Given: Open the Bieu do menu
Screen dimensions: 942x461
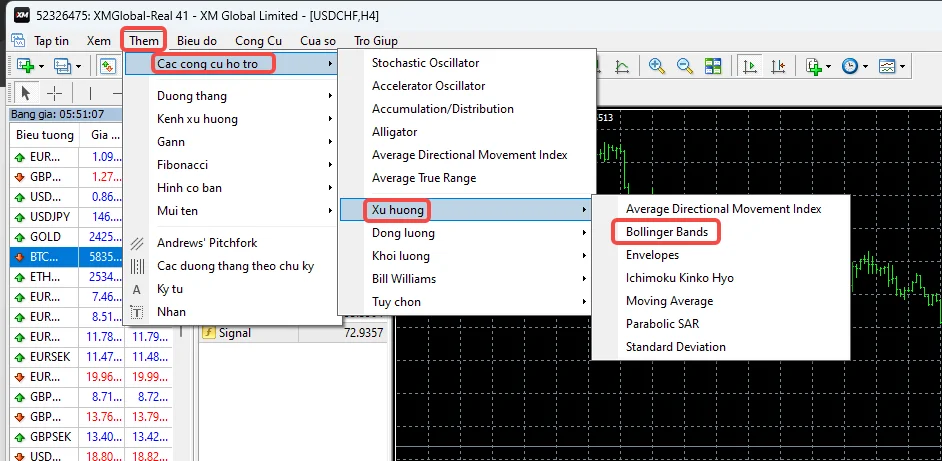Looking at the screenshot, I should [x=196, y=41].
